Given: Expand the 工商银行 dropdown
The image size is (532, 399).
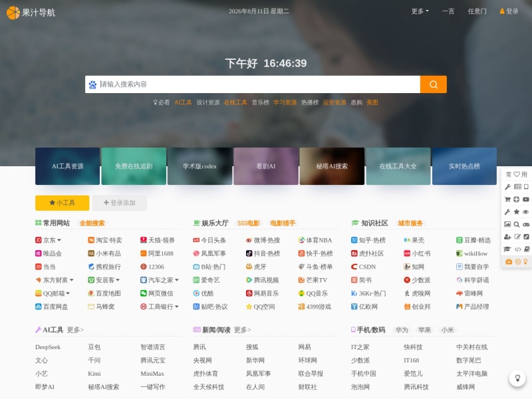Looking at the screenshot, I should click(x=177, y=307).
